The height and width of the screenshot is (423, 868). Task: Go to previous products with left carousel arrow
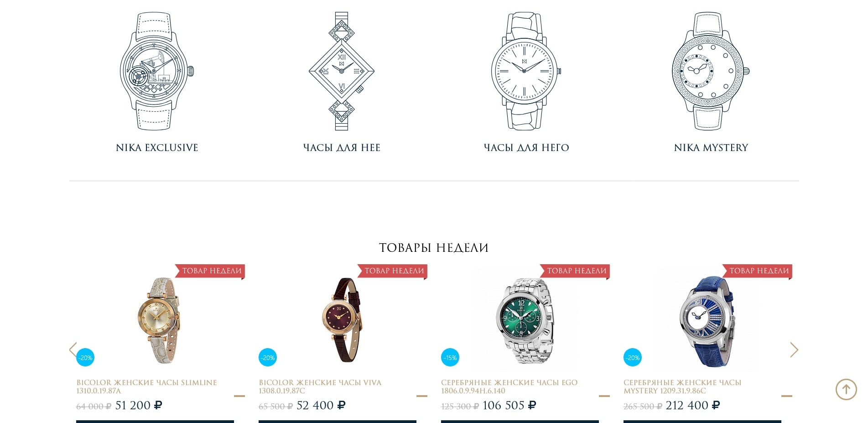tap(73, 350)
